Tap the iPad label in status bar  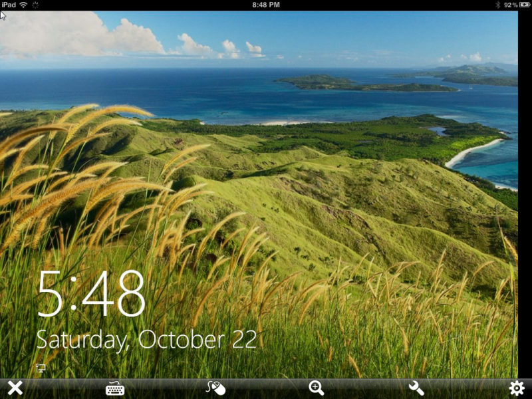pyautogui.click(x=9, y=5)
